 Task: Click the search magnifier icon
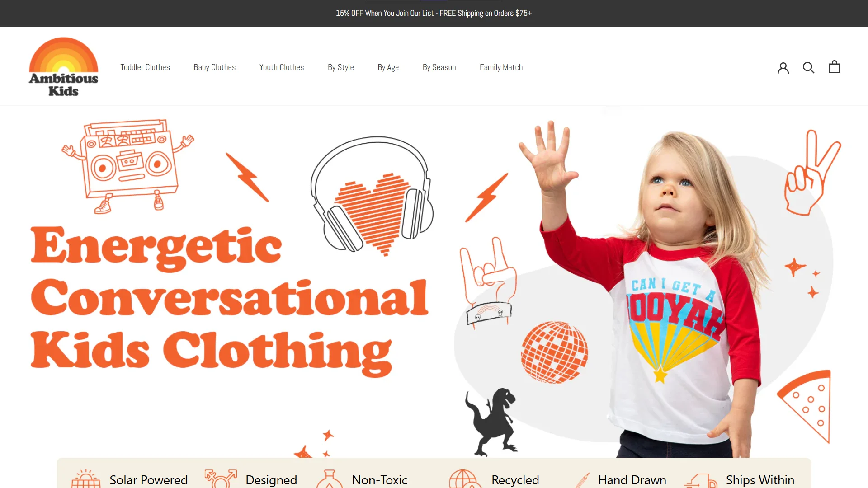808,68
